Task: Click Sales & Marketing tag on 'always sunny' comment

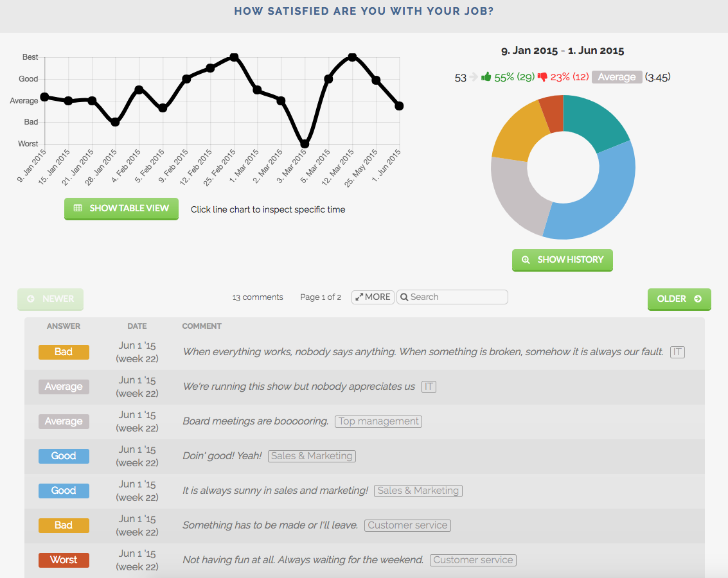Action: [x=418, y=491]
